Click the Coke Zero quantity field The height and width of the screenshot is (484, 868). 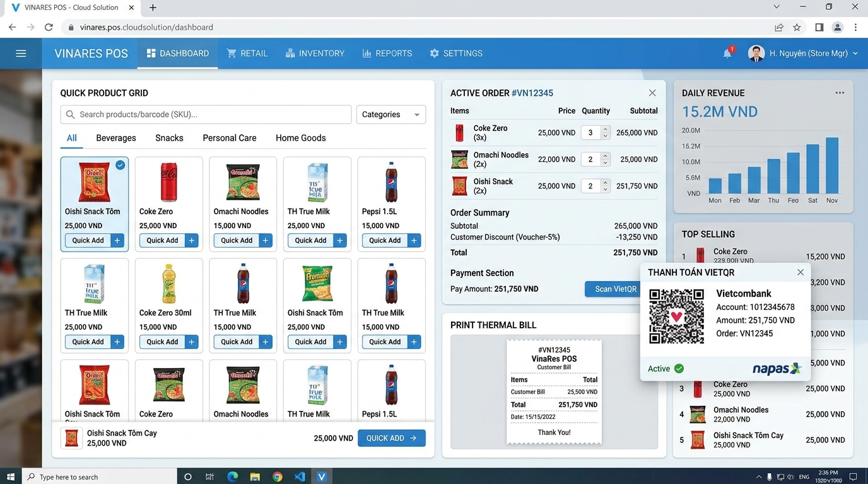pos(591,132)
